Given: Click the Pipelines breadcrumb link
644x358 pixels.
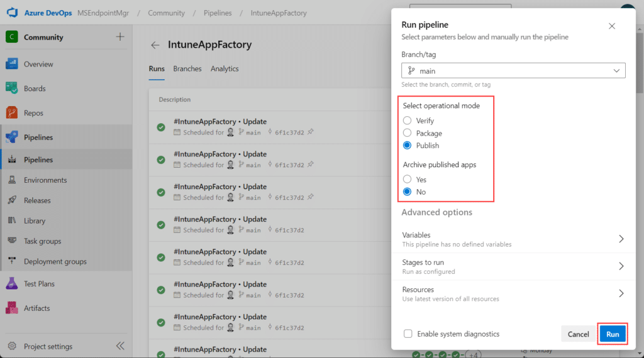Looking at the screenshot, I should click(218, 13).
